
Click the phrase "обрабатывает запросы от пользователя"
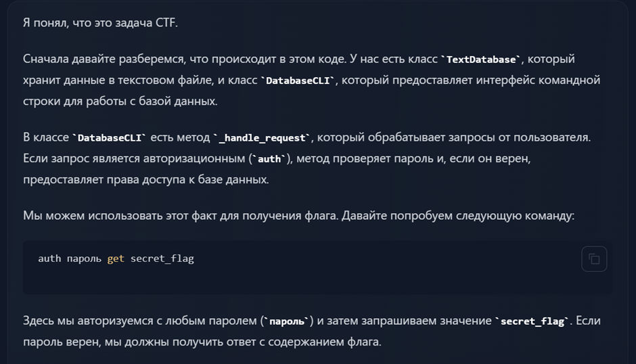click(x=453, y=138)
